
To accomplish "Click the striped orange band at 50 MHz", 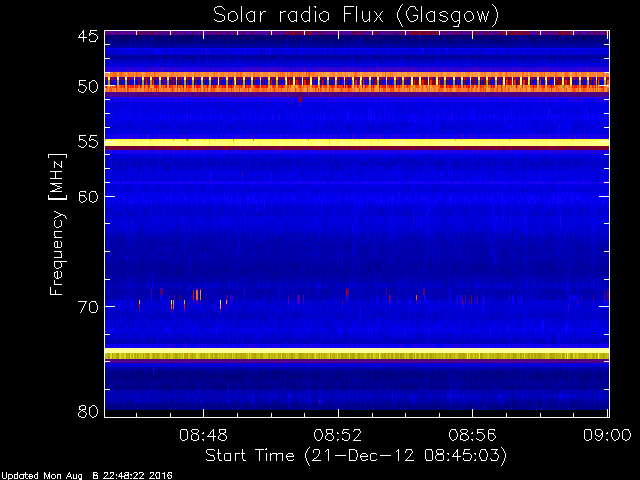I will tap(357, 82).
